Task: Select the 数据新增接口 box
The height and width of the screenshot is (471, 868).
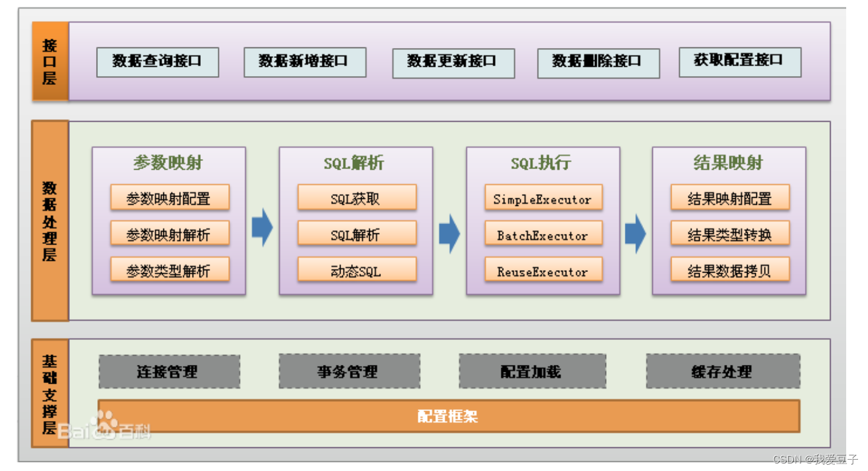Action: 305,62
